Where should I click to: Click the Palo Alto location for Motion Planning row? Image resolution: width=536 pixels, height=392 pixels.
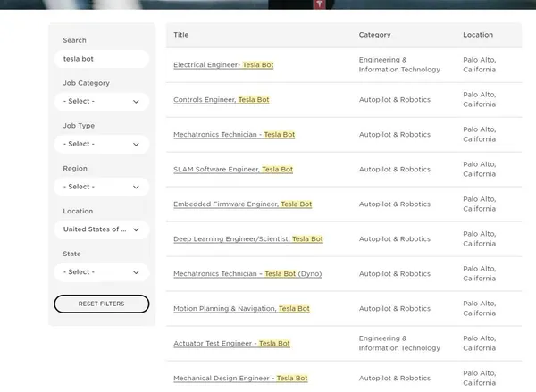click(x=479, y=309)
